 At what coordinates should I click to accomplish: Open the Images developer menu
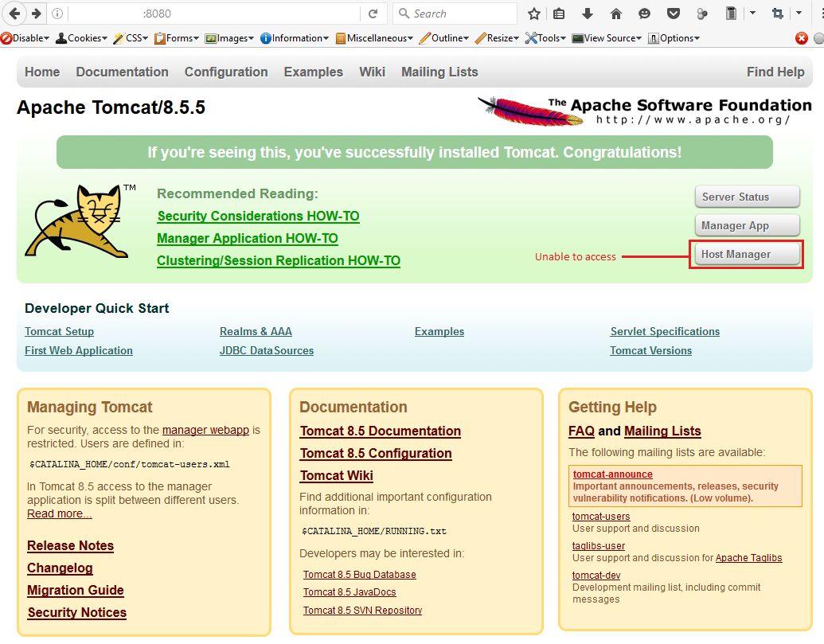[x=229, y=38]
